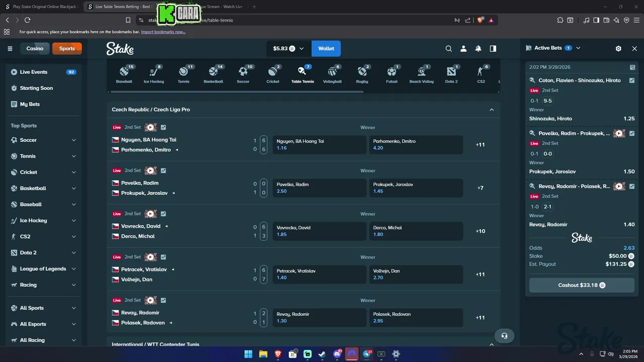Viewport: 644px width, 362px height.
Task: Click the search magnifier icon in header
Action: tap(449, 49)
